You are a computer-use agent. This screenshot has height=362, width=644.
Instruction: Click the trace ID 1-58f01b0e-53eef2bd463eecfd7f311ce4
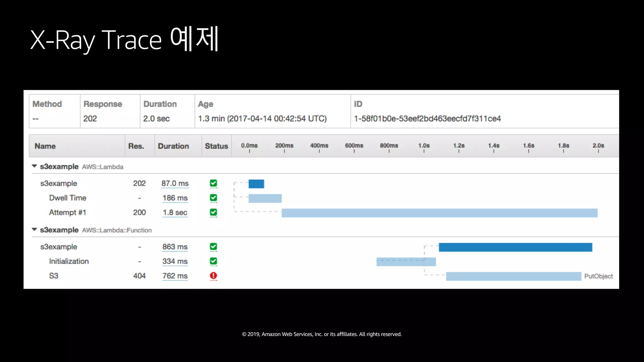coord(427,119)
